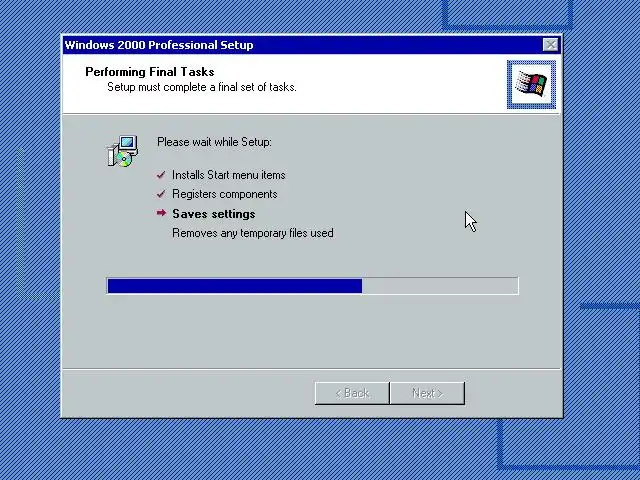
Task: Close the Windows 2000 Professional Setup dialog
Action: coord(551,44)
